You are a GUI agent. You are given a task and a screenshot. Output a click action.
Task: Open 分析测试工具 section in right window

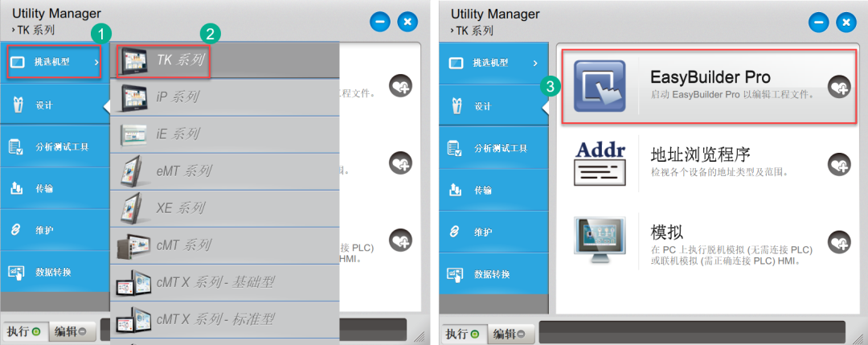(x=493, y=149)
